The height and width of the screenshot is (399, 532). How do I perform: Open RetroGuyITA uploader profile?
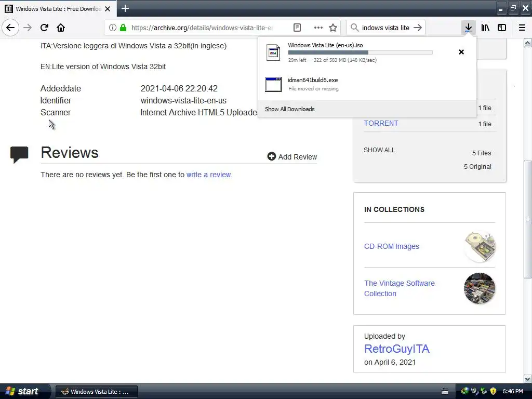click(x=396, y=349)
